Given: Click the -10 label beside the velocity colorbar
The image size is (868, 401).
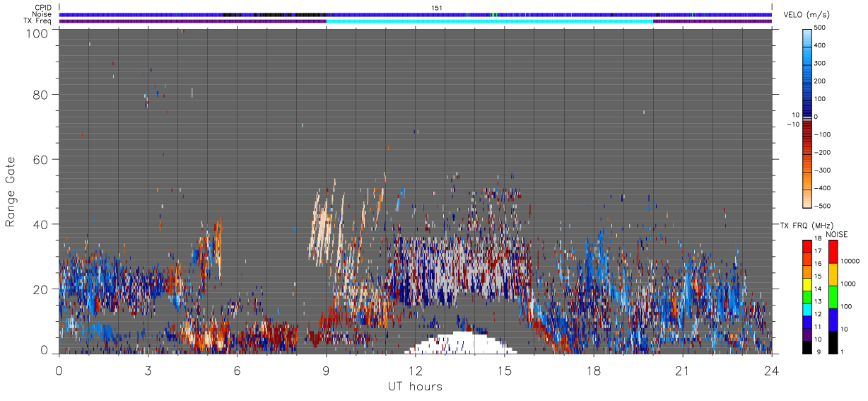Looking at the screenshot, I should pyautogui.click(x=794, y=124).
